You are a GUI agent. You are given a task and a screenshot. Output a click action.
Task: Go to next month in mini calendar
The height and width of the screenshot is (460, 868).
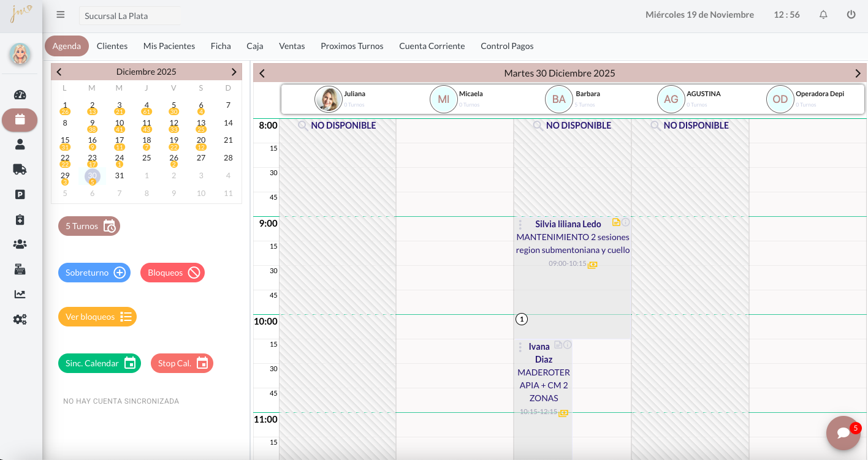point(234,72)
